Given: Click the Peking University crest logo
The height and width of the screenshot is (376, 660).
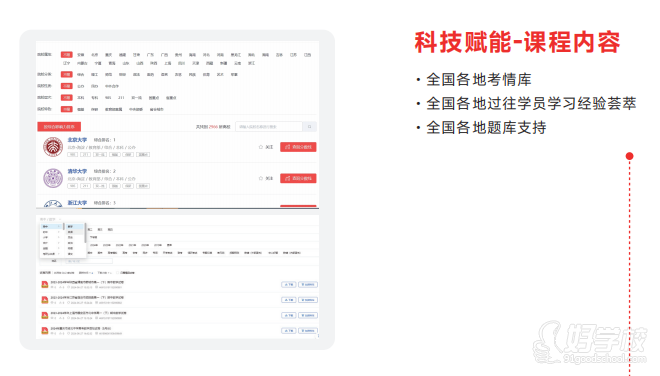Looking at the screenshot, I should click(x=53, y=147).
